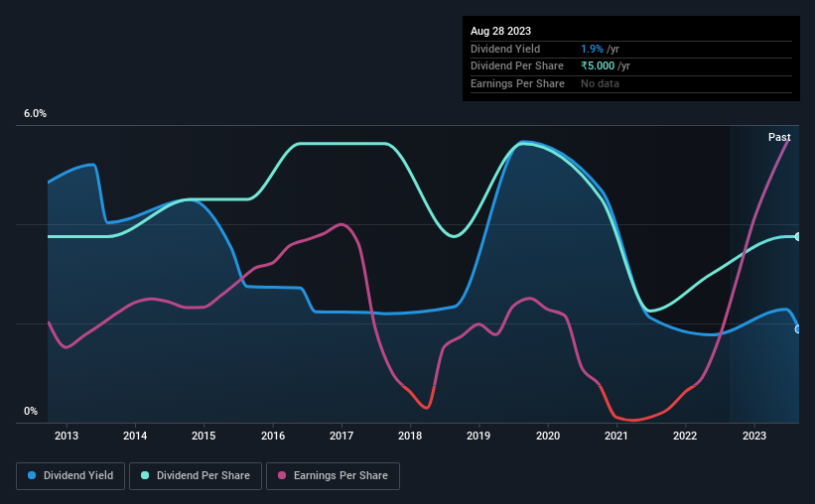Click the Earnings Per Share No data row
The image size is (815, 504).
click(631, 83)
